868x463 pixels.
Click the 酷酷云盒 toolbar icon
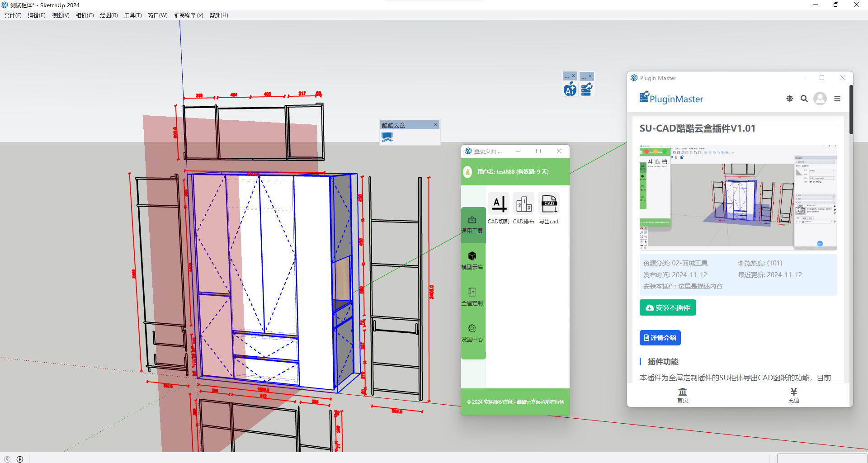point(387,137)
